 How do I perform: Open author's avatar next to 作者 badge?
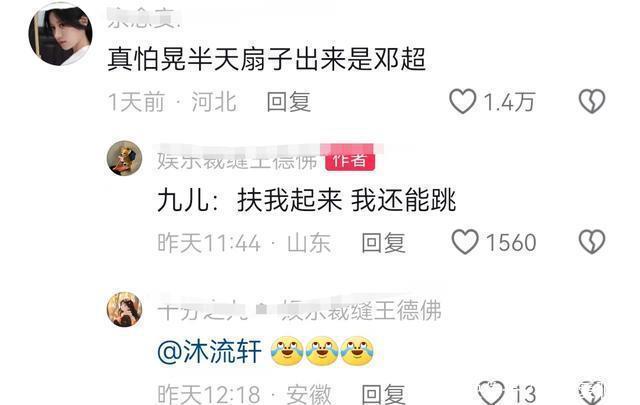(x=124, y=158)
